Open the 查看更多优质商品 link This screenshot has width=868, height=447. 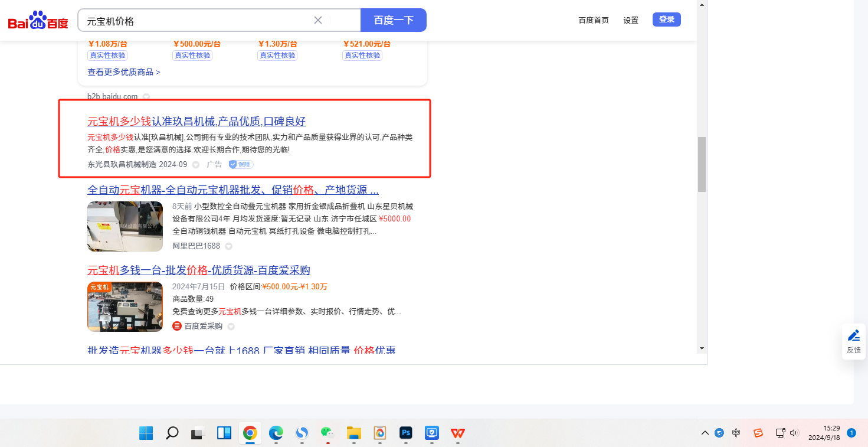[124, 72]
